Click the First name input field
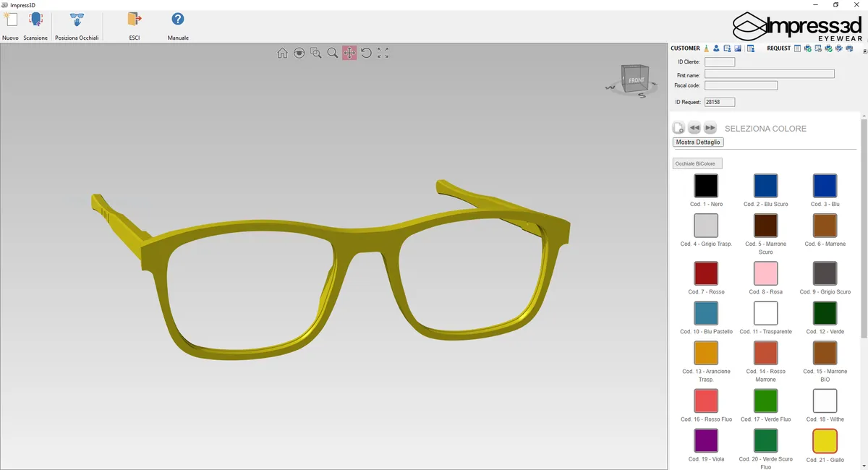This screenshot has height=470, width=868. tap(770, 74)
